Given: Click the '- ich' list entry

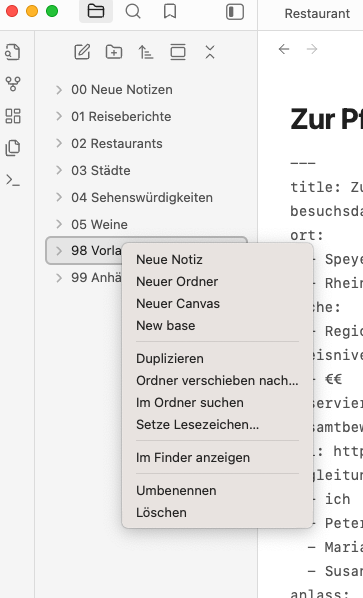Looking at the screenshot, I should [331, 499].
